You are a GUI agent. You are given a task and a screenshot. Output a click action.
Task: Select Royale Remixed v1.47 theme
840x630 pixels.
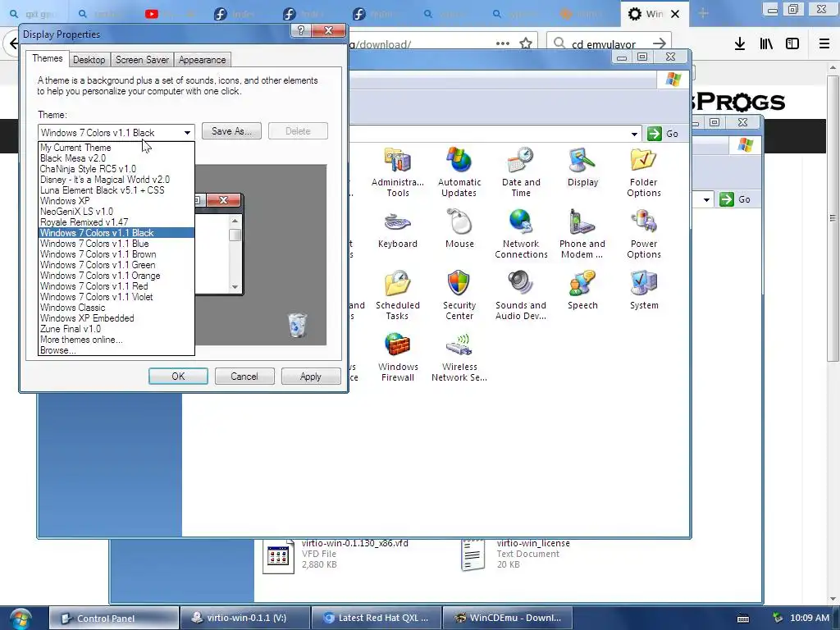116,222
